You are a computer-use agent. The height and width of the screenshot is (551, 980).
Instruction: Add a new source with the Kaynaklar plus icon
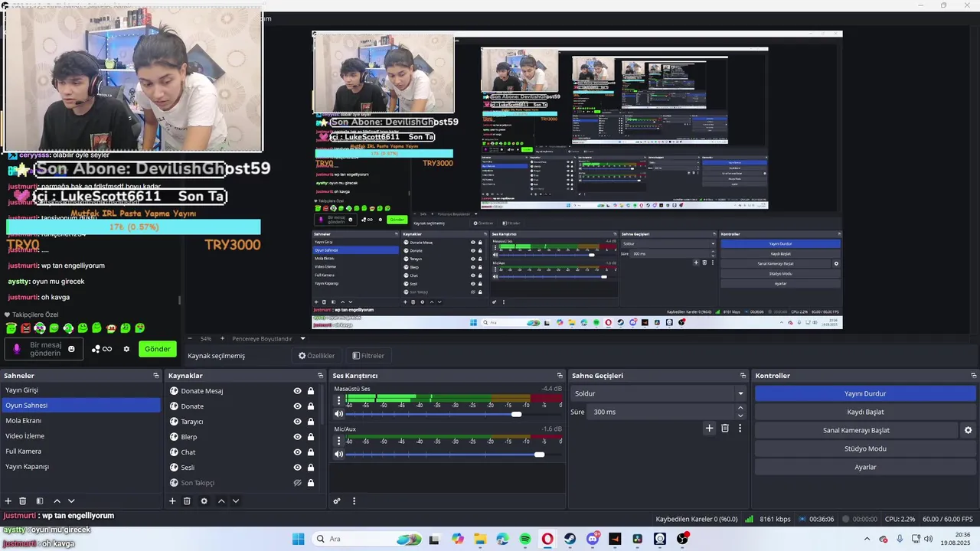(172, 501)
